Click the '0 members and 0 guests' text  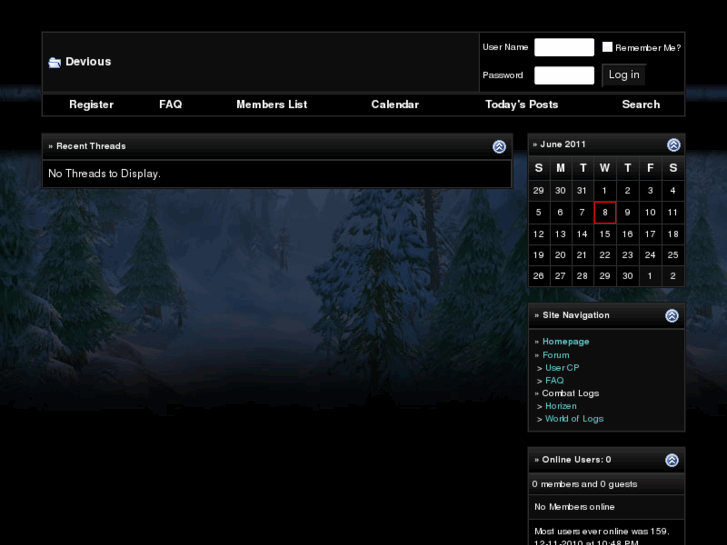pos(584,484)
